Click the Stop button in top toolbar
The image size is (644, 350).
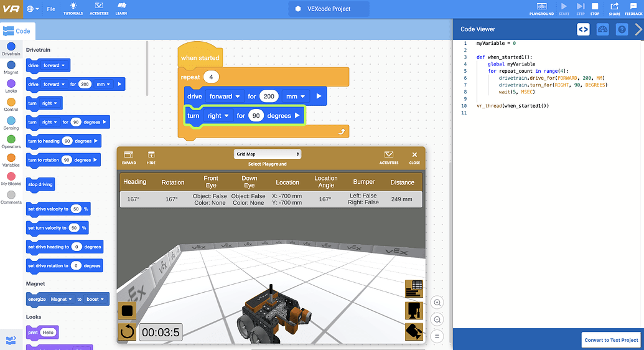pyautogui.click(x=595, y=9)
